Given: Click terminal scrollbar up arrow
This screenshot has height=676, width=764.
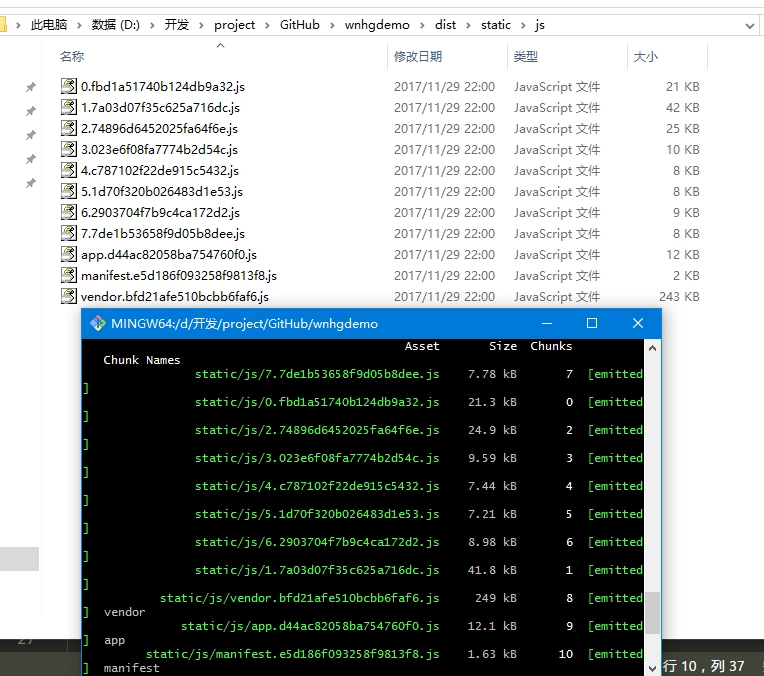Looking at the screenshot, I should point(652,348).
